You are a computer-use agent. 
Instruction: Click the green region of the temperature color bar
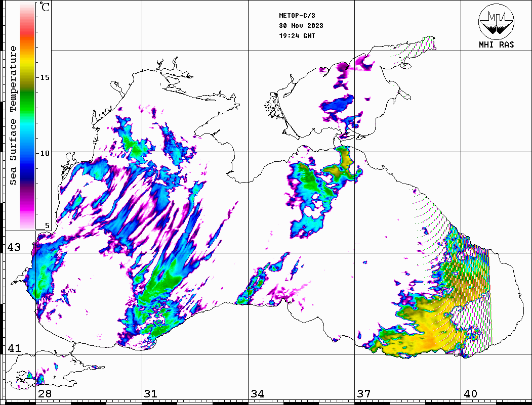pos(27,102)
